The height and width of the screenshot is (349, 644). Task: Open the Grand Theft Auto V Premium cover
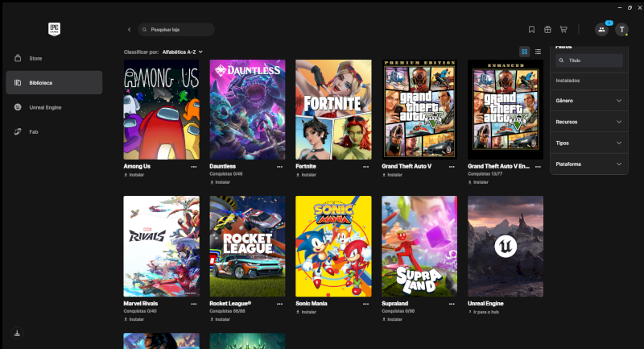click(x=419, y=110)
